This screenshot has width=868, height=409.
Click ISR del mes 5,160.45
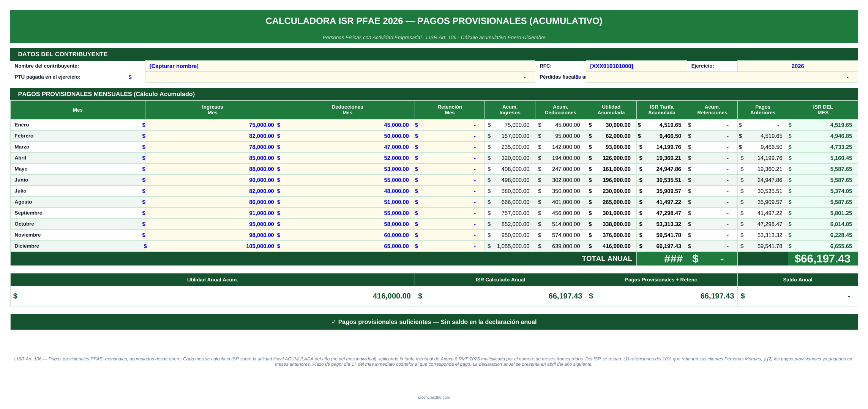click(x=823, y=158)
